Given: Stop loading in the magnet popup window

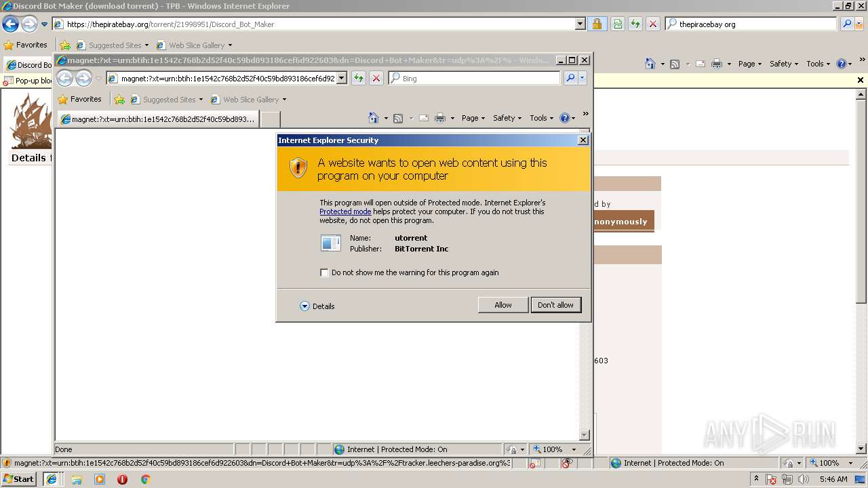Looking at the screenshot, I should point(376,79).
